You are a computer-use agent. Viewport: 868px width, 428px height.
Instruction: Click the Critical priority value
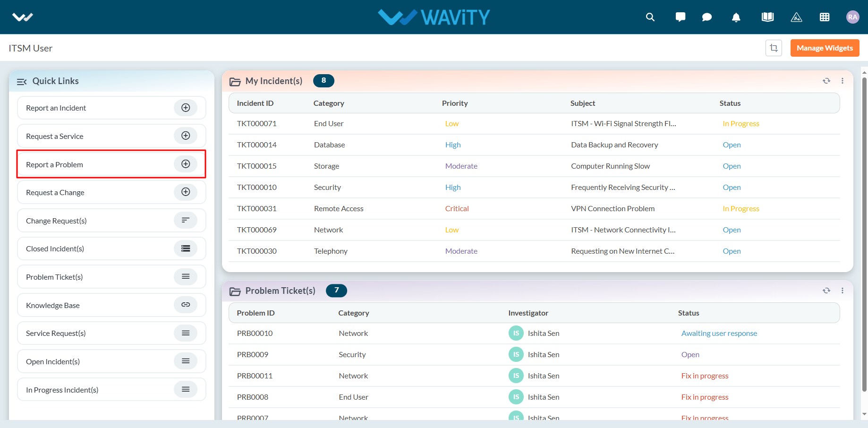(457, 209)
